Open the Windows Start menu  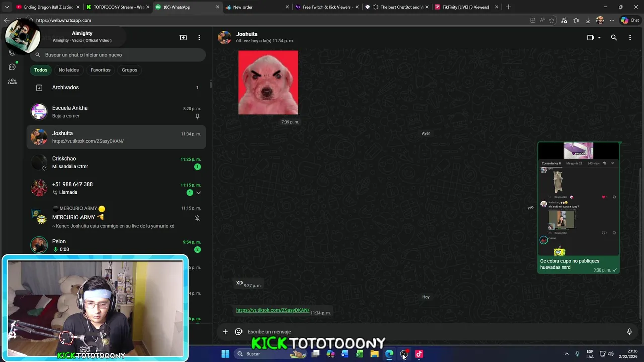[225, 354]
